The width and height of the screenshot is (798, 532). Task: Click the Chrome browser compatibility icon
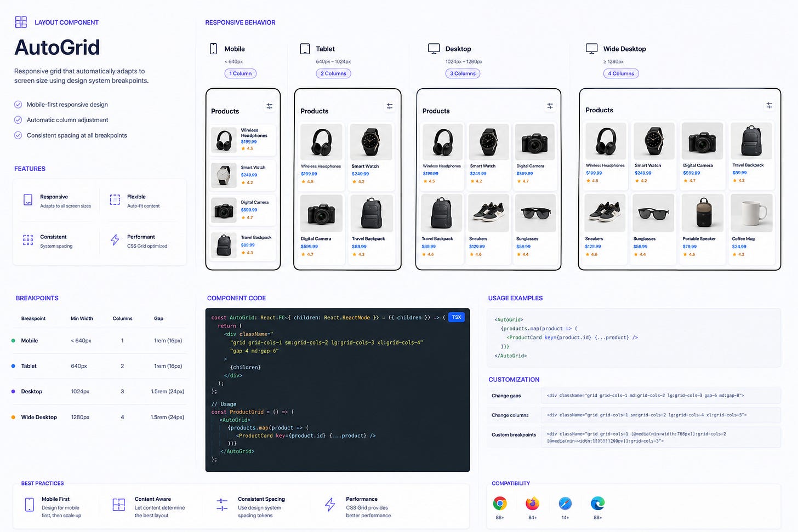500,504
